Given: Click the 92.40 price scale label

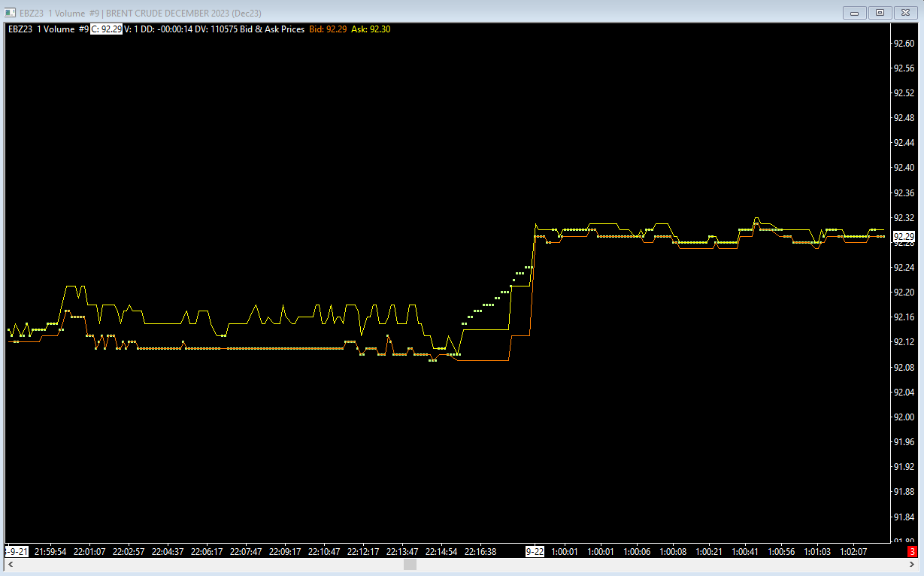Looking at the screenshot, I should point(903,168).
